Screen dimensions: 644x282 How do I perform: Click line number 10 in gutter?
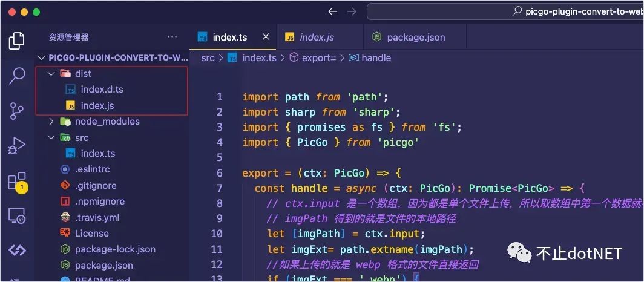click(x=217, y=234)
